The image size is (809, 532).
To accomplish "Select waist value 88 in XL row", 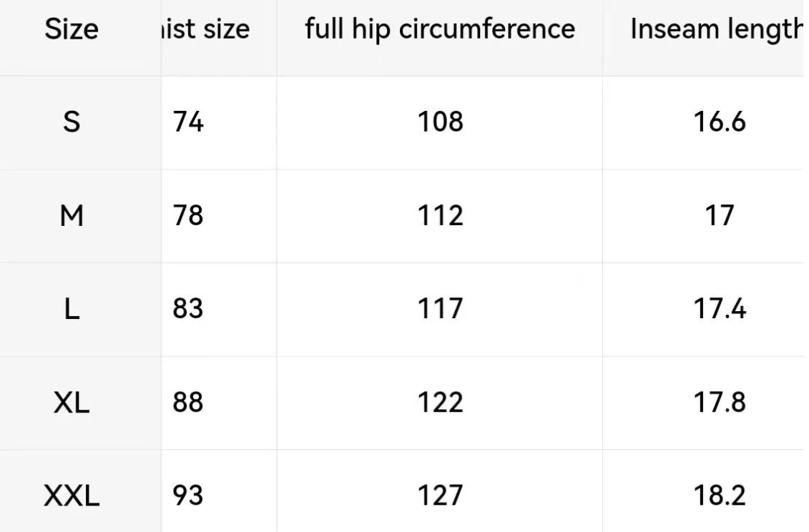I will pos(188,402).
